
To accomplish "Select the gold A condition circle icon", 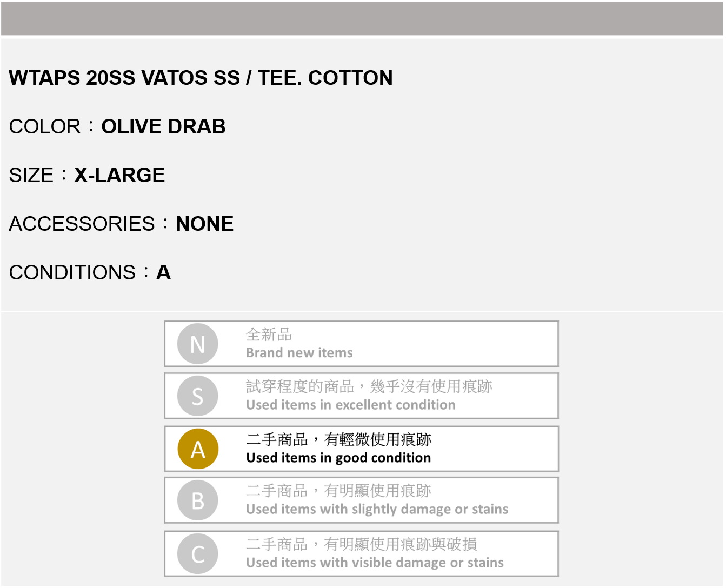I will tap(198, 449).
